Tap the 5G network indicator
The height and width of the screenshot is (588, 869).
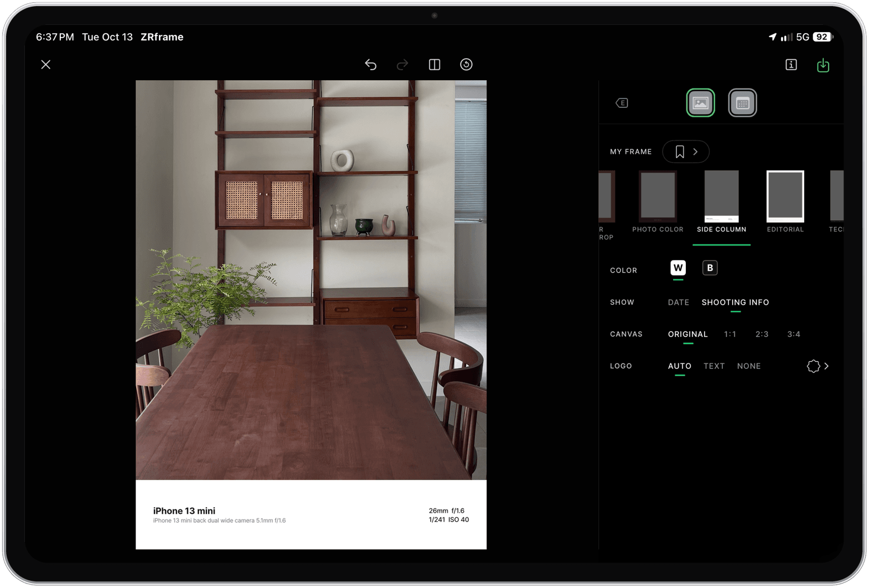(x=803, y=37)
